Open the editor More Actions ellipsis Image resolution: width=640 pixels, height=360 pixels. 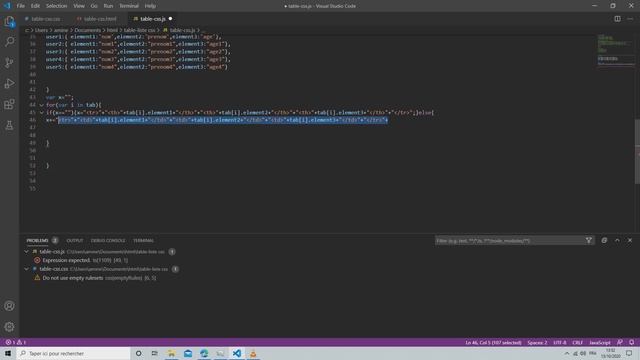pos(630,19)
